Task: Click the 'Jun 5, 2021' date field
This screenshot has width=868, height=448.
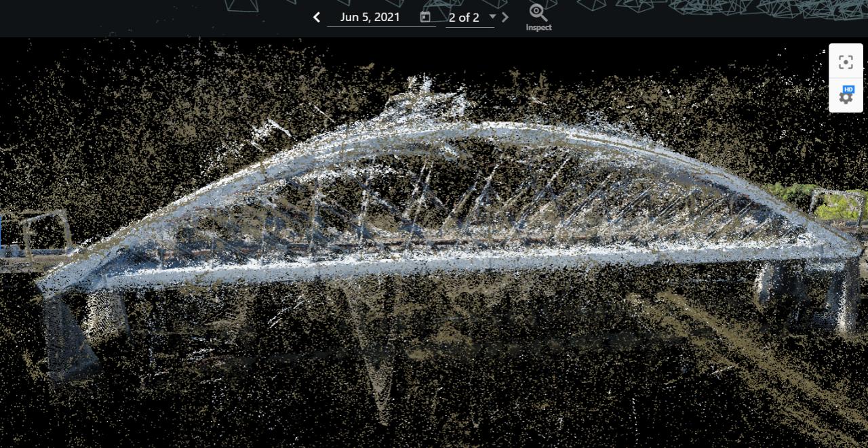Action: [370, 17]
